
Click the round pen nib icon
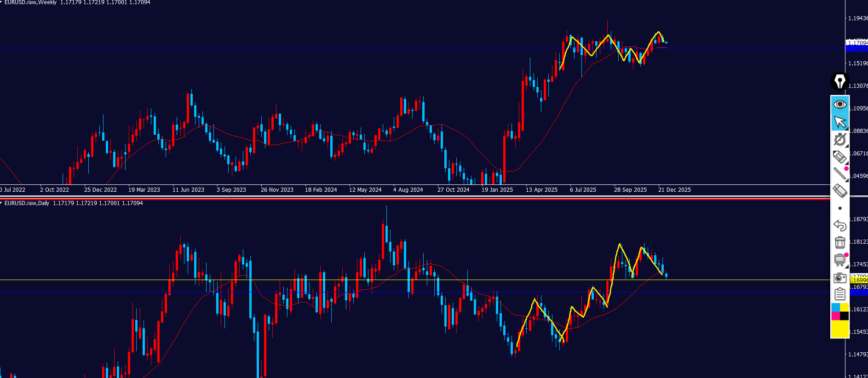(839, 81)
